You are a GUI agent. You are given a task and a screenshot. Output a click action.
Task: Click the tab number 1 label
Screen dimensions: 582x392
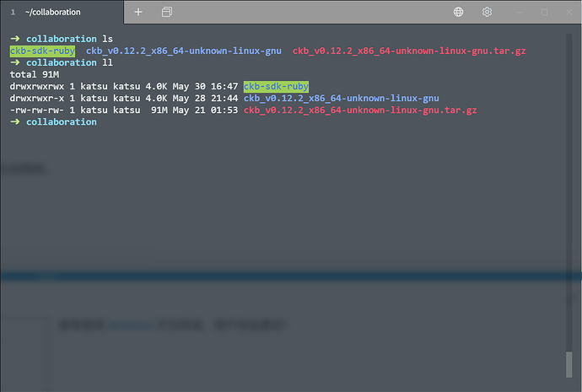pyautogui.click(x=13, y=13)
